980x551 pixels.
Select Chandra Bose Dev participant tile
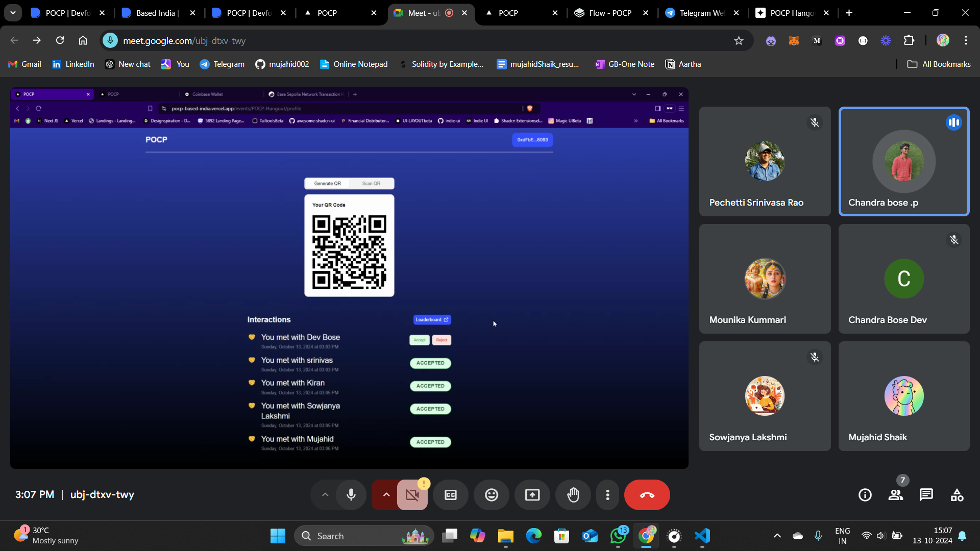click(904, 279)
